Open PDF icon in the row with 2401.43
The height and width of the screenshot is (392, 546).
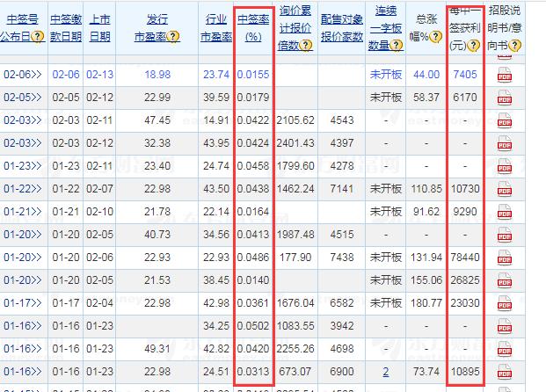pyautogui.click(x=505, y=143)
